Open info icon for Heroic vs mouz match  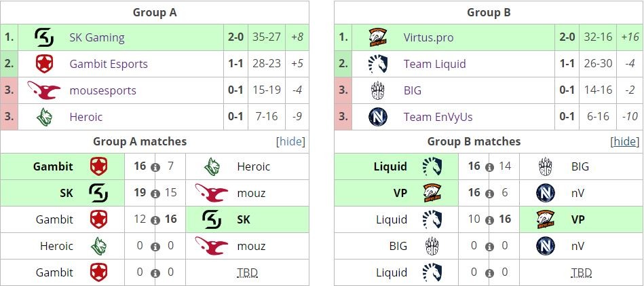click(x=155, y=247)
